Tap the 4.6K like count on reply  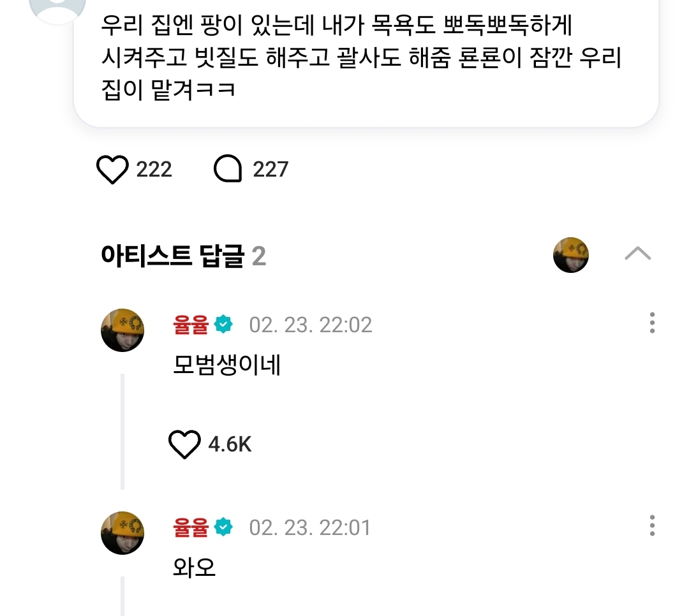click(230, 444)
